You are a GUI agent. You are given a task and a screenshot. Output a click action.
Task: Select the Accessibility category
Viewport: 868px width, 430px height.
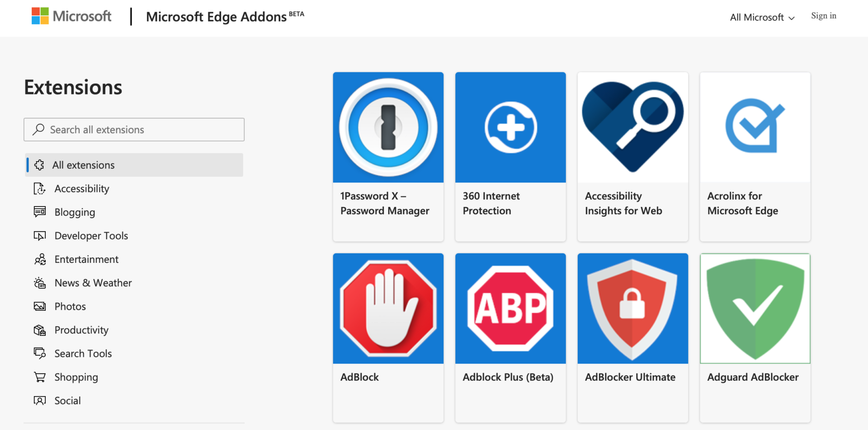134,188
